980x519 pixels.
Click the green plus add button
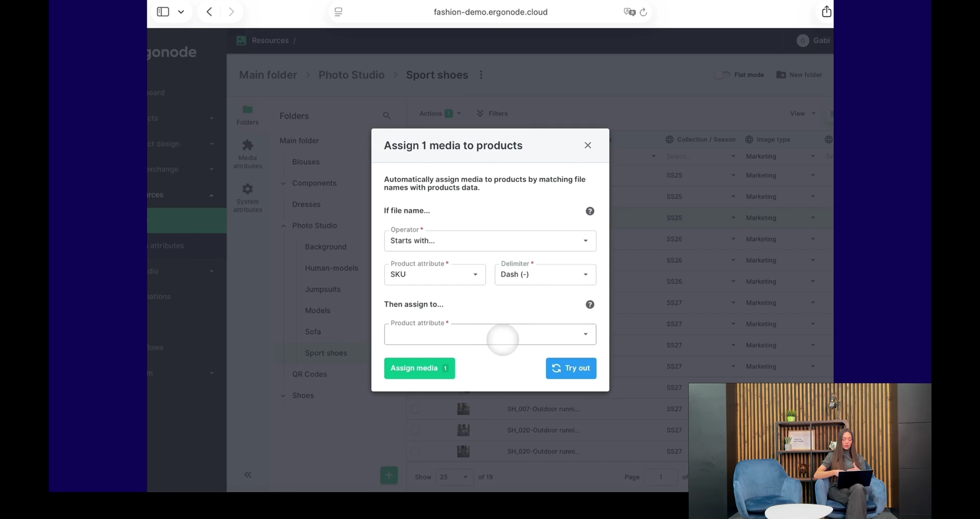[x=389, y=476]
